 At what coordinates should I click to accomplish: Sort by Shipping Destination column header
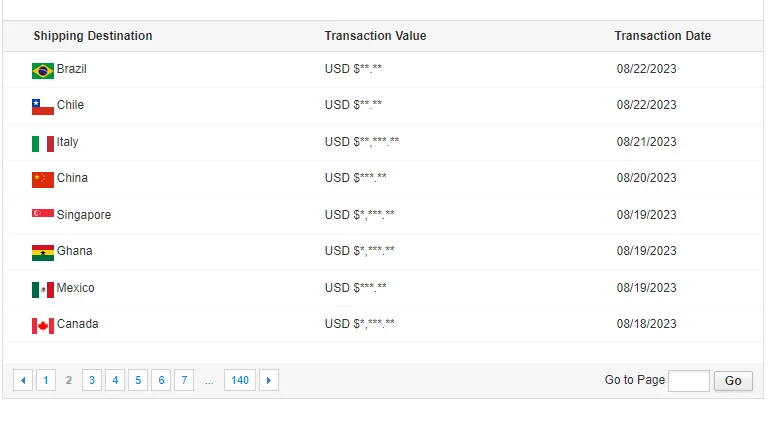click(93, 36)
